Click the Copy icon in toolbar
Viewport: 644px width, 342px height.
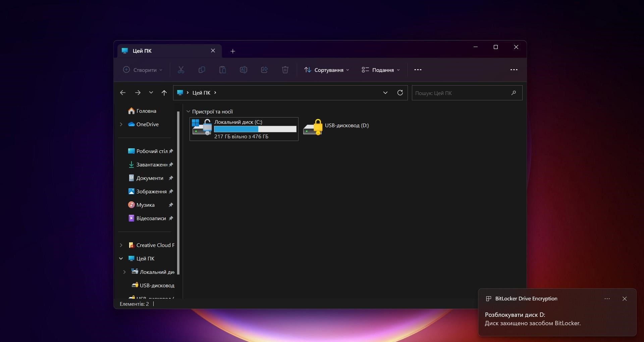tap(202, 70)
